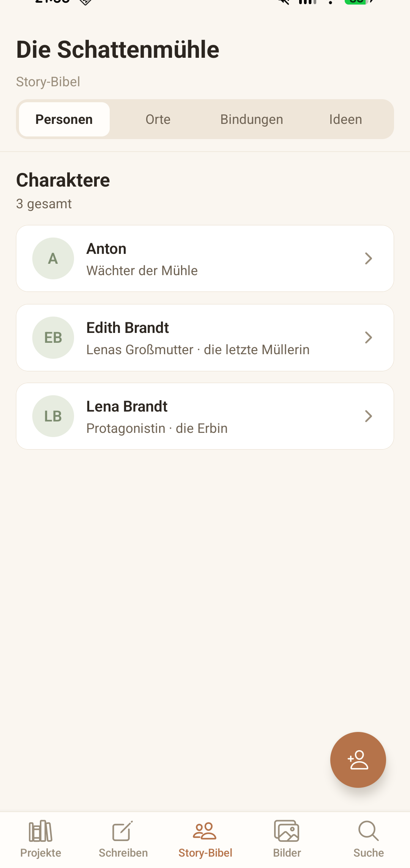Expand Edith Brandt's entry via chevron
Screen dimensions: 410x868
(368, 337)
